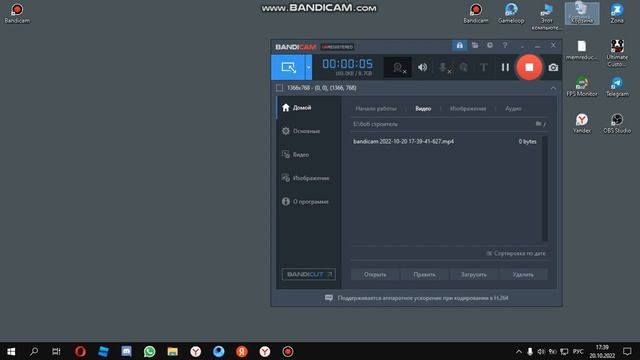Switch to the Видео tab at top
Image resolution: width=640 pixels, height=360 pixels.
tap(423, 109)
